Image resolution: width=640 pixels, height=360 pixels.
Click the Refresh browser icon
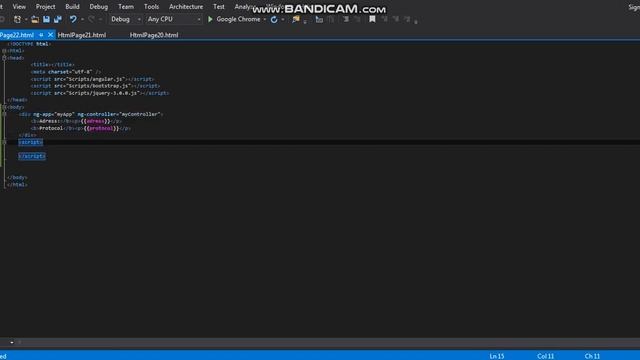(x=274, y=19)
